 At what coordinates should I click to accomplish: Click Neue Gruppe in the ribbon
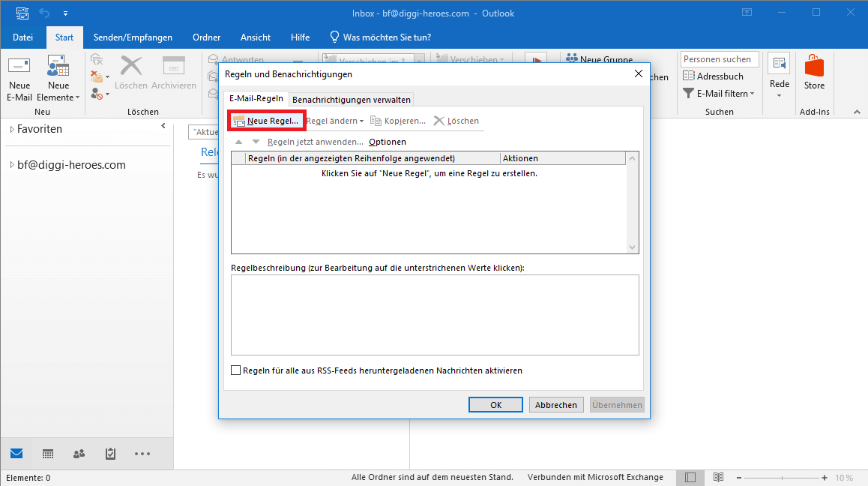tap(600, 58)
